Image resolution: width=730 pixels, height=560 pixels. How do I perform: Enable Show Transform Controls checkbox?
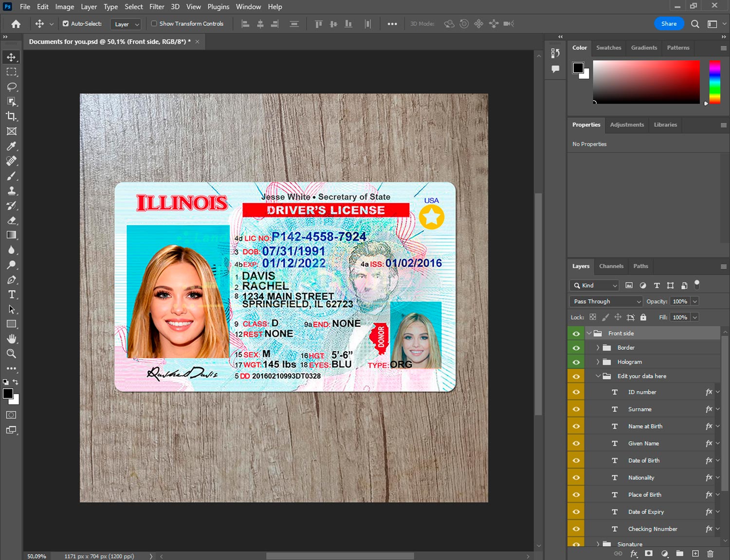tap(154, 23)
